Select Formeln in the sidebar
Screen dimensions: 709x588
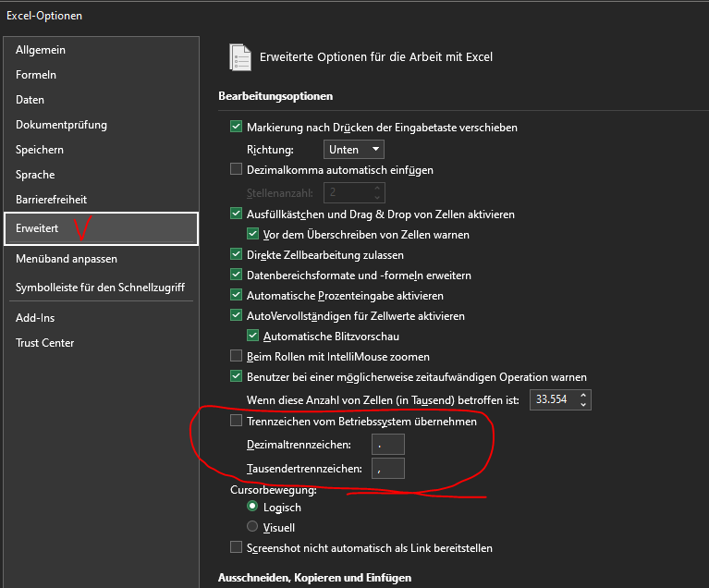(x=36, y=75)
